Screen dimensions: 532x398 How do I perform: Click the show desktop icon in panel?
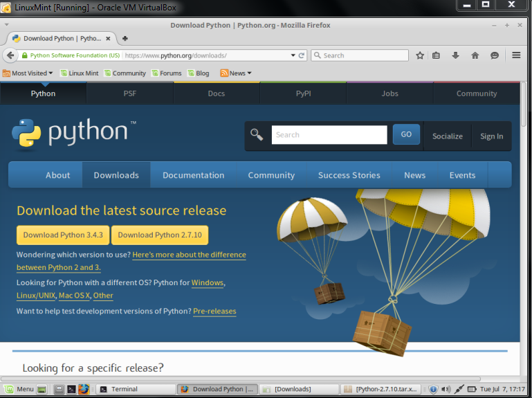(42, 389)
